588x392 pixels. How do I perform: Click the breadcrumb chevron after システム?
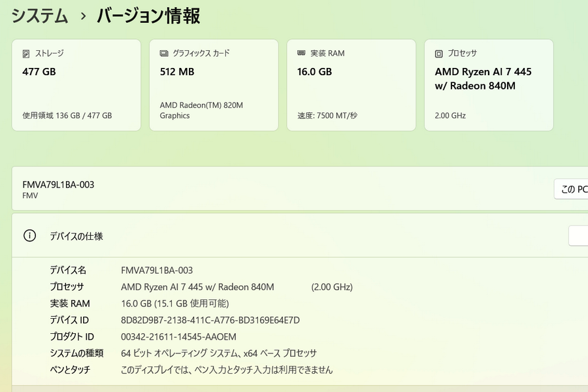[83, 16]
